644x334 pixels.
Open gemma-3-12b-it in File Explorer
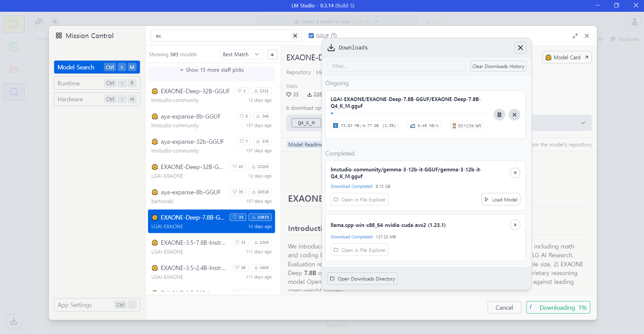[359, 199]
